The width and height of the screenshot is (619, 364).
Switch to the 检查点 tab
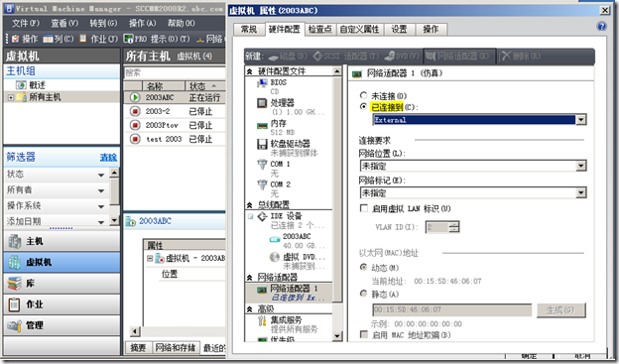click(320, 29)
